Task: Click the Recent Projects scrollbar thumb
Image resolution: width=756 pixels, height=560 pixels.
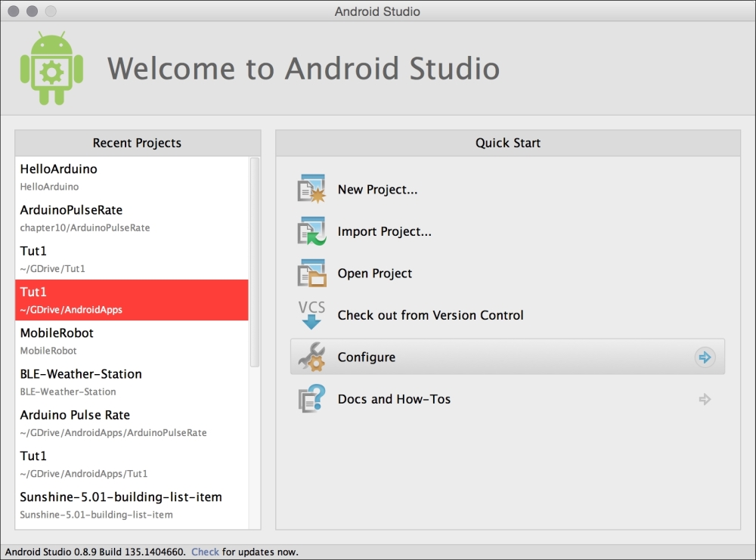Action: pos(255,262)
